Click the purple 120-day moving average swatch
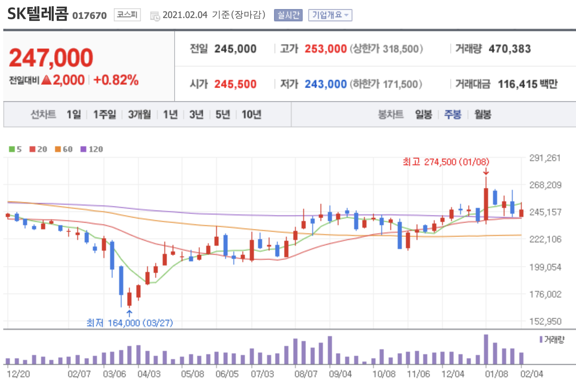576x392 pixels. (83, 149)
